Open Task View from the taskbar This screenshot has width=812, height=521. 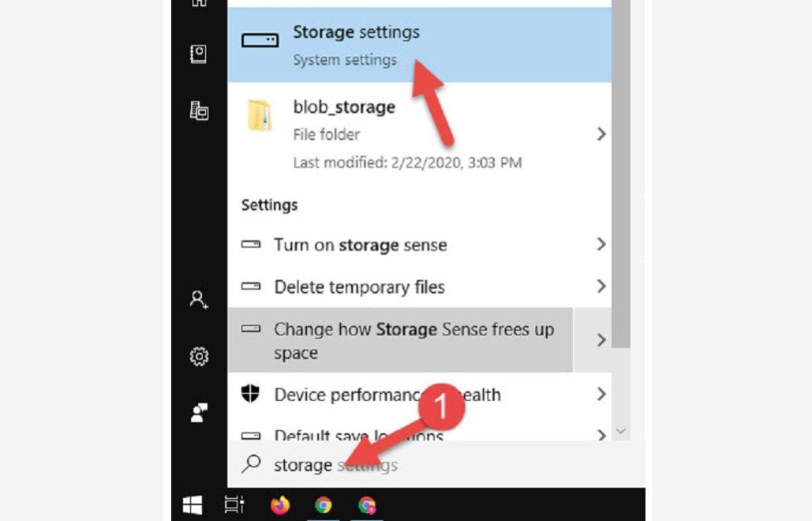[x=234, y=505]
